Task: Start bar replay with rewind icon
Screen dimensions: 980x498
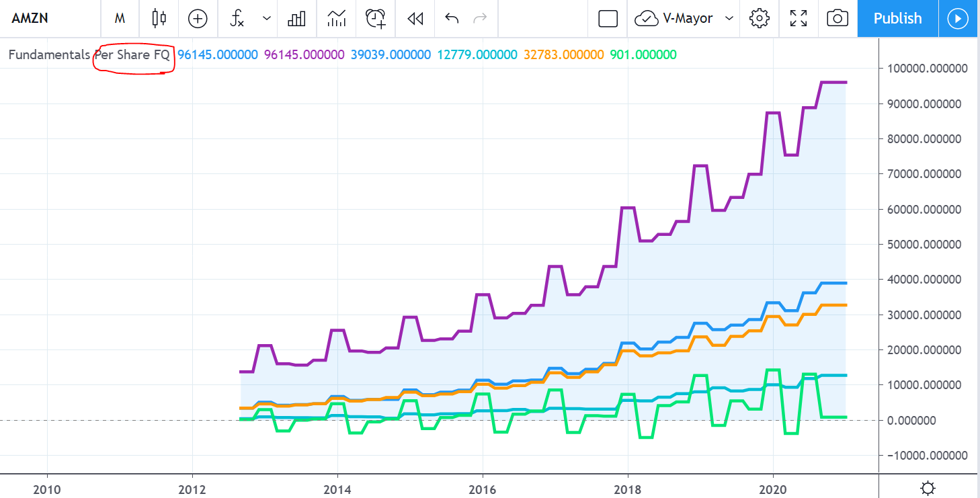Action: pyautogui.click(x=415, y=18)
